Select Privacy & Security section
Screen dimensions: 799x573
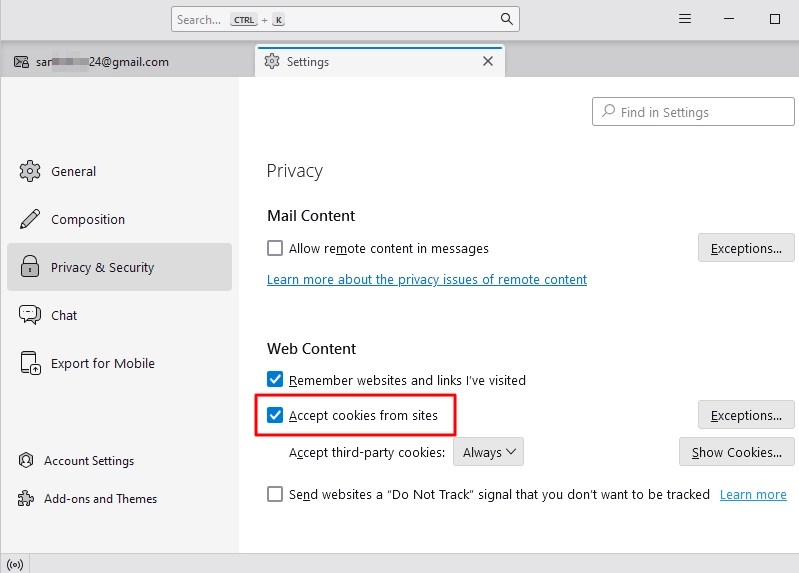119,267
